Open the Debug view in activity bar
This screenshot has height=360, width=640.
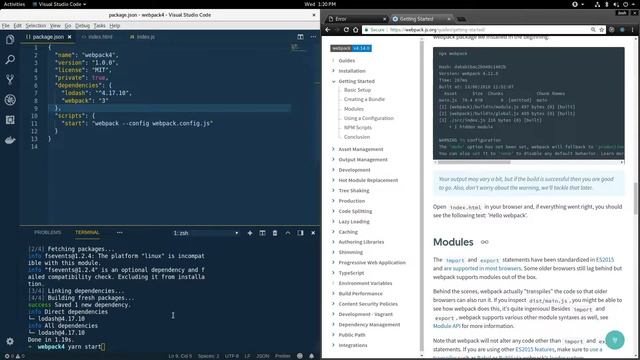10,100
